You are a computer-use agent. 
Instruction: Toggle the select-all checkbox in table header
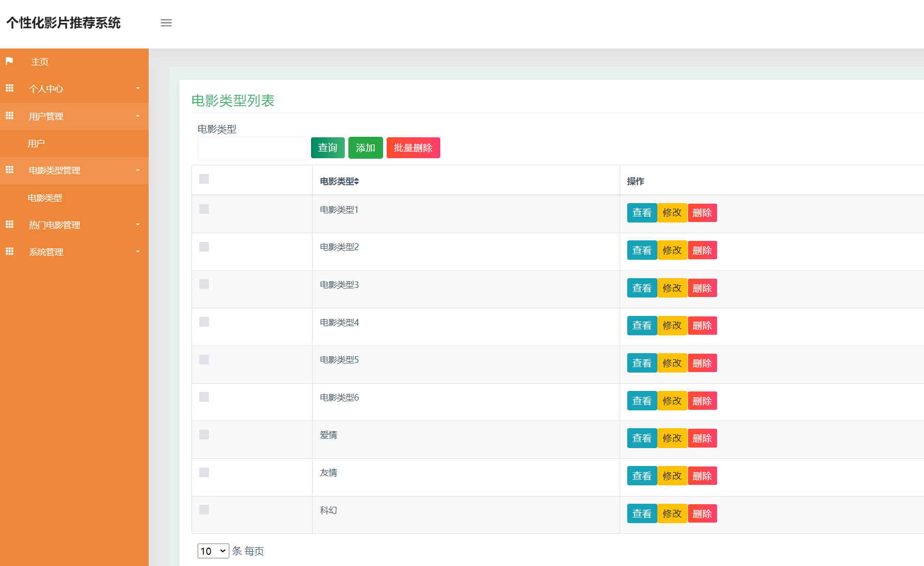coord(204,179)
